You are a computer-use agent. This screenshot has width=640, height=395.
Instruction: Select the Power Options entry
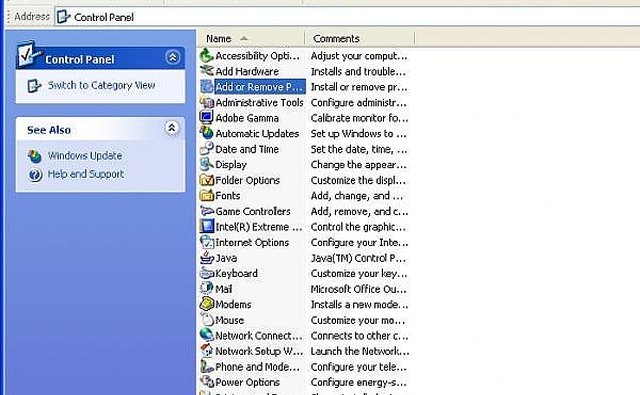coord(247,382)
